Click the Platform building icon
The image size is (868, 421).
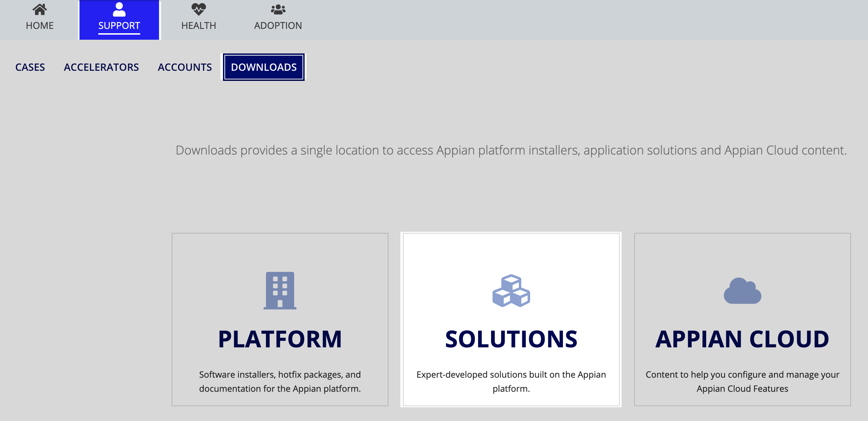point(280,291)
